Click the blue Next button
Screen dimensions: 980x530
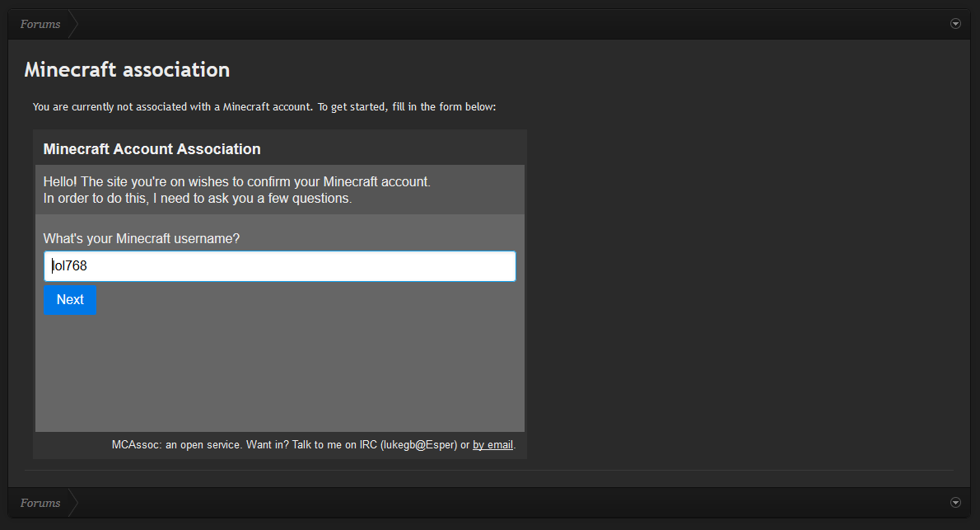70,300
